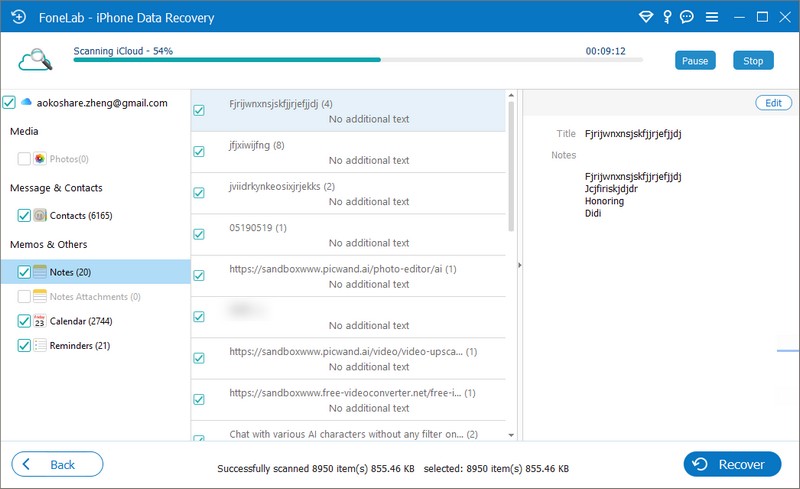
Task: Click the 'Honoring' line in note preview
Action: pos(604,201)
